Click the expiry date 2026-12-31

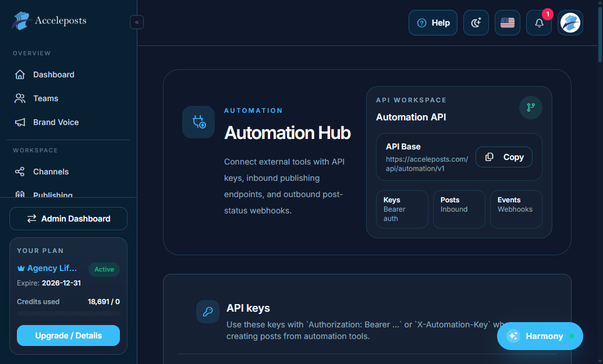point(61,283)
